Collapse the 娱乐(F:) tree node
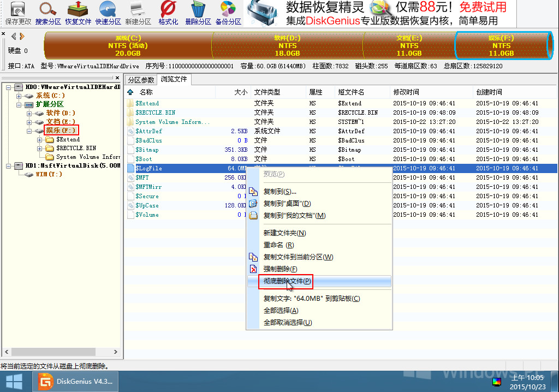This screenshot has height=392, width=559. (29, 131)
